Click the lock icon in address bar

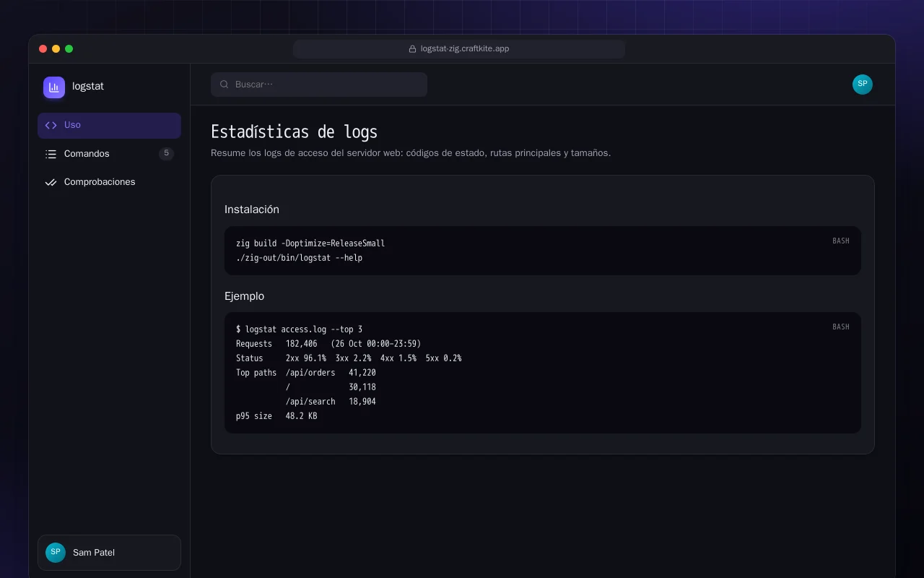tap(413, 49)
